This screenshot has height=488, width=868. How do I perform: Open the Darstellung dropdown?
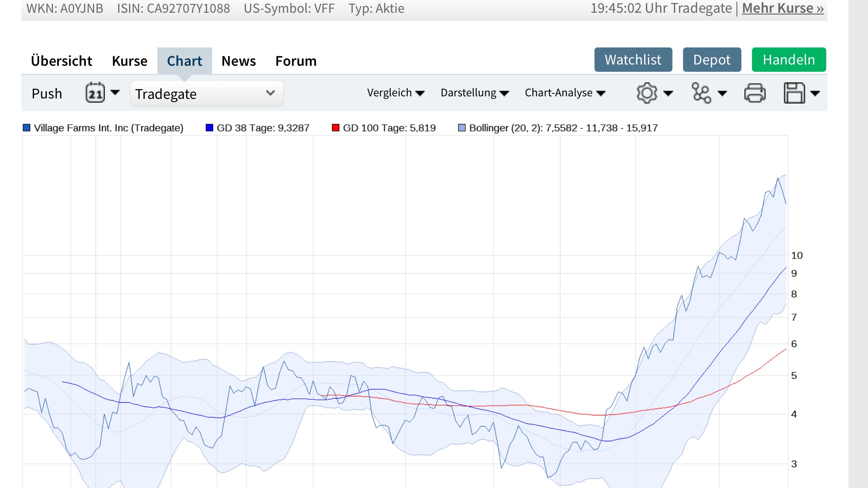[x=474, y=93]
